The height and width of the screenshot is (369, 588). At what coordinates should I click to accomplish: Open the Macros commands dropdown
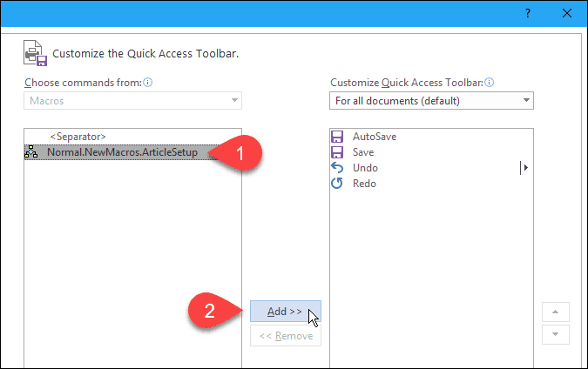click(132, 101)
